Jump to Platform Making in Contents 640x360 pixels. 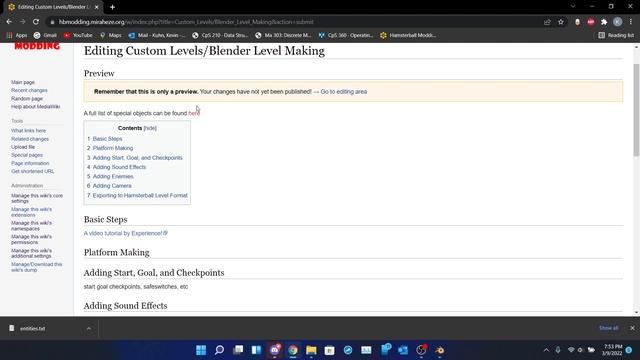pos(113,148)
